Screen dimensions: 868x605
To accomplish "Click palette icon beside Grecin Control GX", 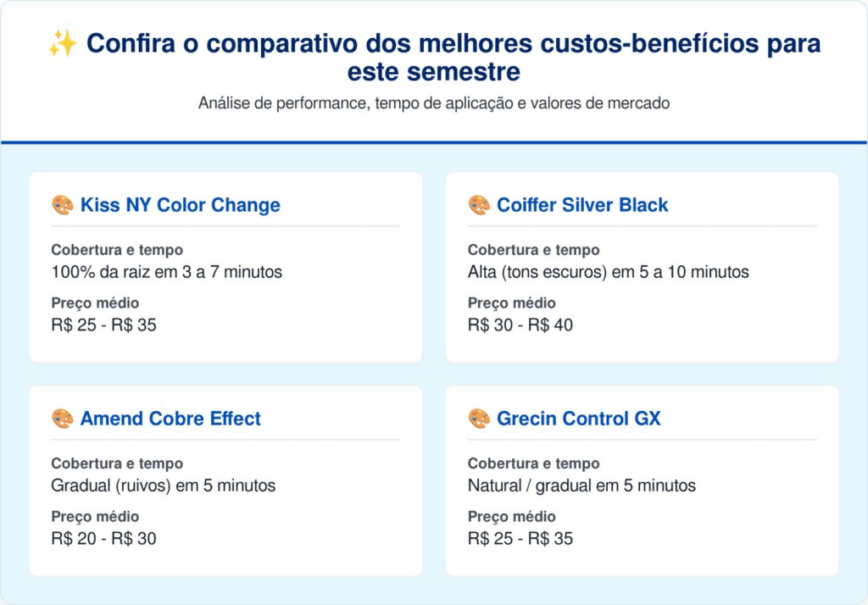I will click(479, 419).
